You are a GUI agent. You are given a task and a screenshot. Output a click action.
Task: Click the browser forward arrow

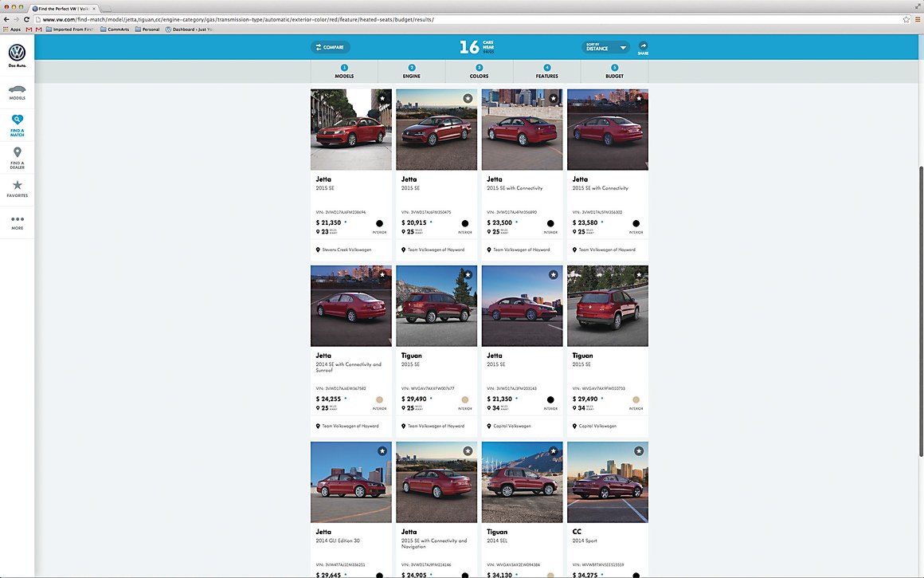(x=16, y=19)
